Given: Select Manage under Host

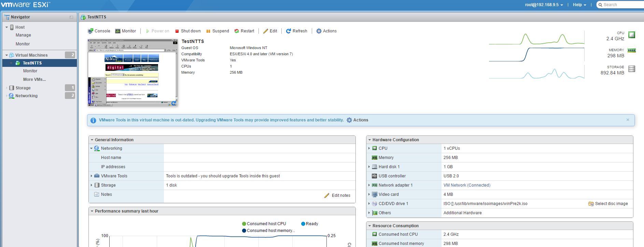Looking at the screenshot, I should (x=23, y=35).
